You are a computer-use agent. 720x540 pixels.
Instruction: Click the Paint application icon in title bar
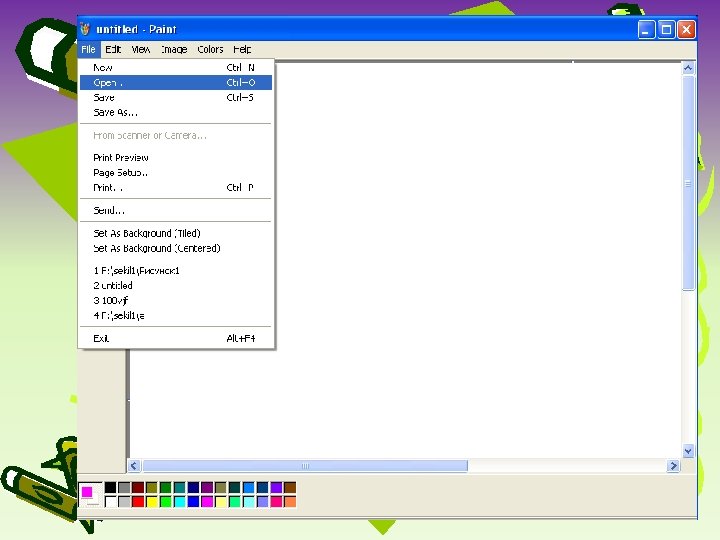(x=85, y=29)
